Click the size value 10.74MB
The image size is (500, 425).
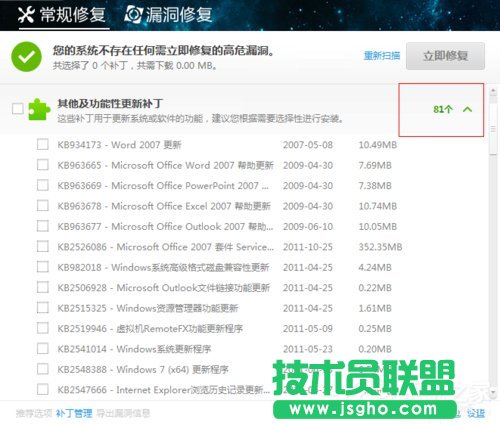(x=378, y=206)
